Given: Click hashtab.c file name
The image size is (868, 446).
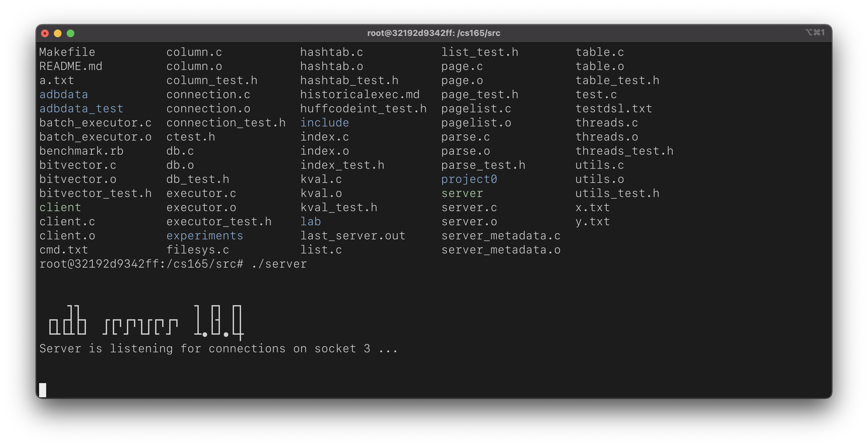Looking at the screenshot, I should tap(331, 52).
